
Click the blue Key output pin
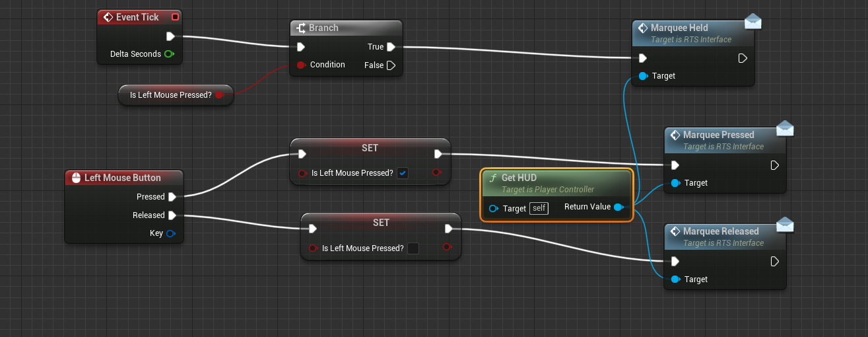(170, 233)
